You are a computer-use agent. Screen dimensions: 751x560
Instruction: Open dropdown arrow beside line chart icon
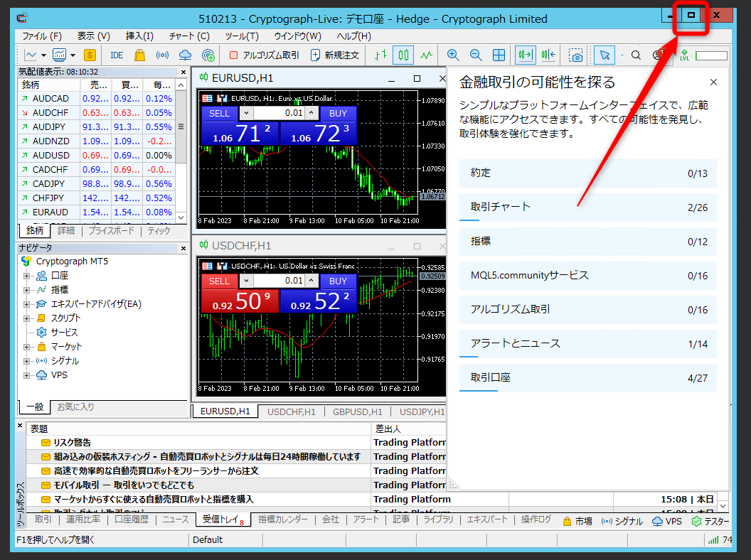(43, 55)
